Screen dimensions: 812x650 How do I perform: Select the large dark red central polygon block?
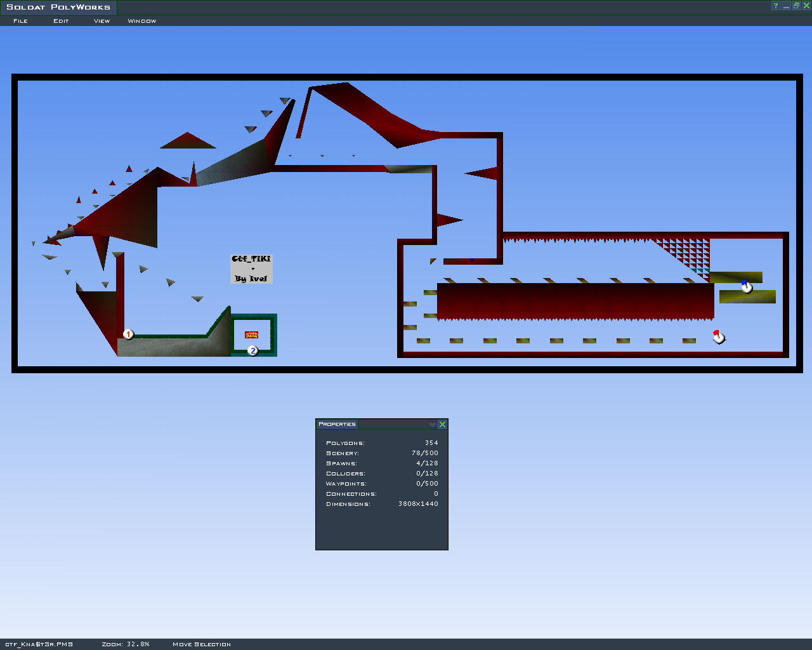pyautogui.click(x=575, y=301)
